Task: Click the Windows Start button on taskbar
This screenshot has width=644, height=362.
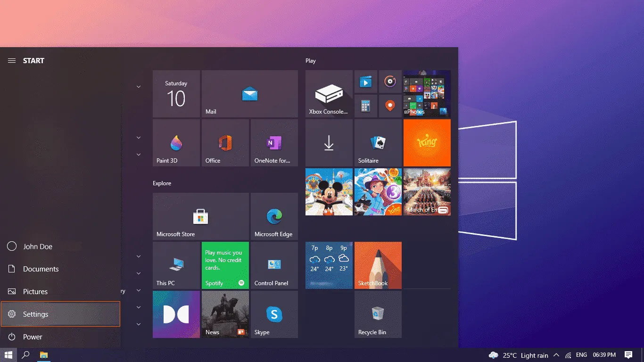Action: [8, 355]
